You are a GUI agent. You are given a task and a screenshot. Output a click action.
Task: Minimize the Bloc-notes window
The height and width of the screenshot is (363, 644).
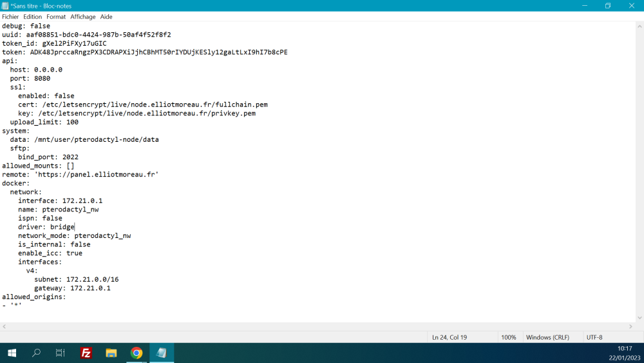tap(585, 6)
